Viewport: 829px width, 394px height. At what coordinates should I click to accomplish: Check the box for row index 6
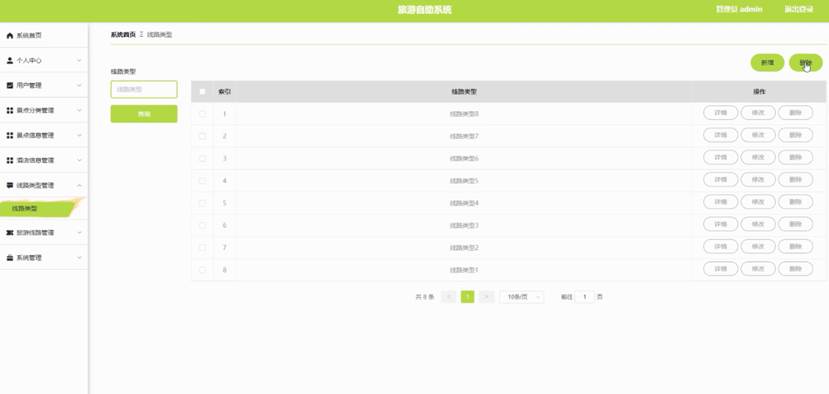(x=202, y=225)
